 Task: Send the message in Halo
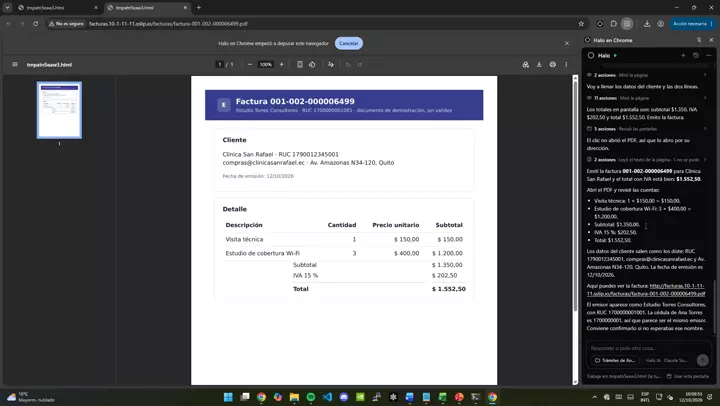[703, 360]
